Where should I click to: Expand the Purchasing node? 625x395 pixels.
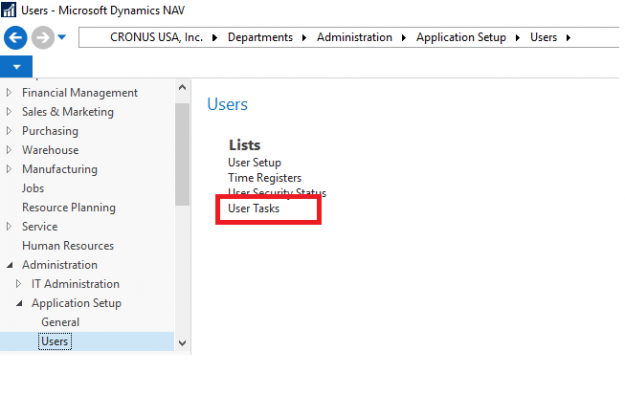point(9,131)
